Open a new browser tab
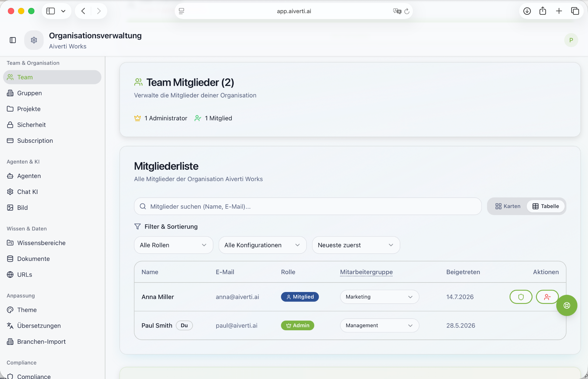Screen dimensions: 588x379 point(559,11)
